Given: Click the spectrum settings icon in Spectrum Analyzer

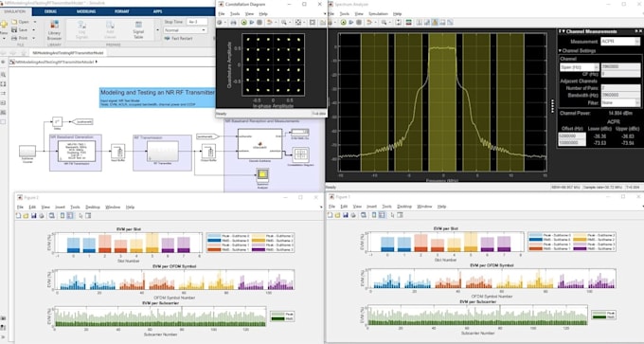Looking at the screenshot, I should (x=409, y=22).
